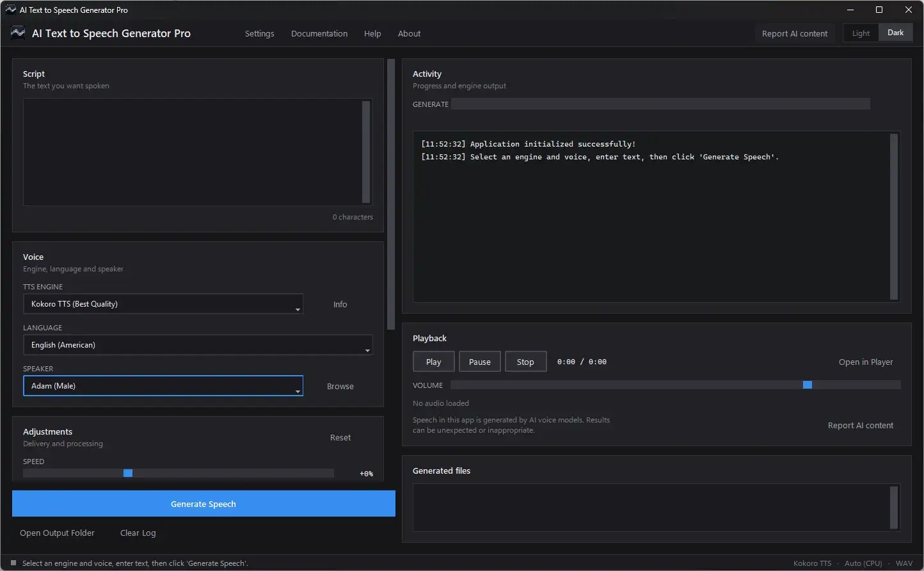924x571 pixels.
Task: Open the Settings menu
Action: 260,33
